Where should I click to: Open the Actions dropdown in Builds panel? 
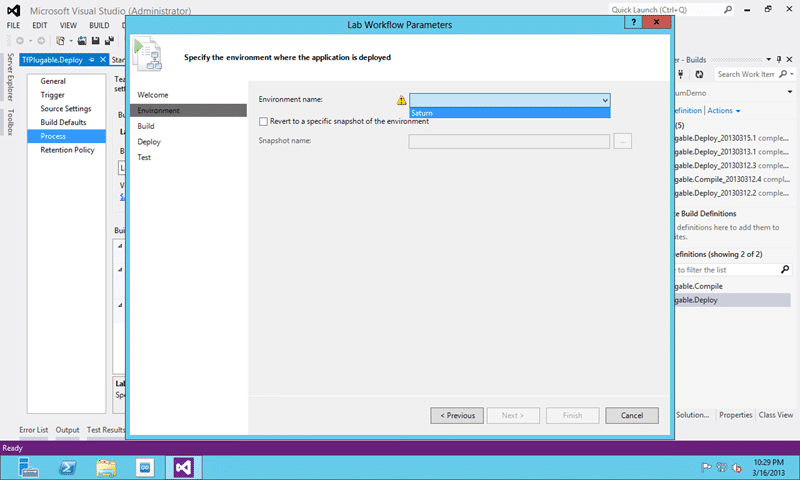click(x=723, y=111)
